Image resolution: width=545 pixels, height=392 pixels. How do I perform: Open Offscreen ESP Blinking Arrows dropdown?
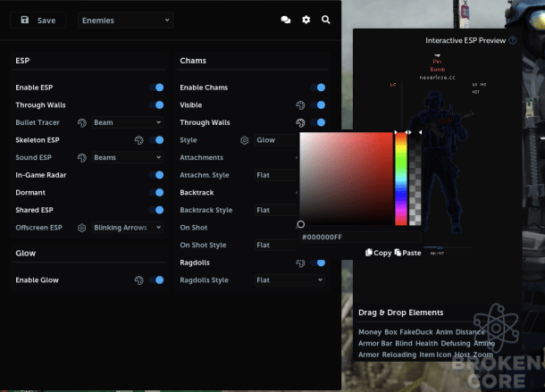click(127, 228)
